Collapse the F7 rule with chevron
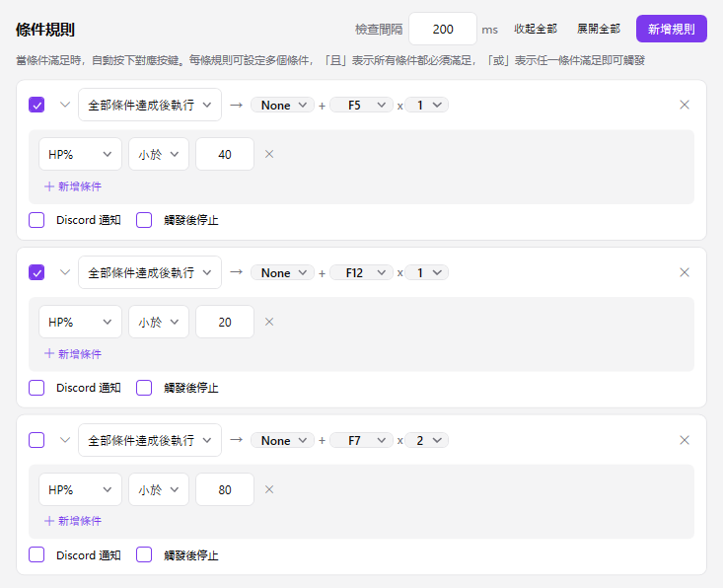The height and width of the screenshot is (588, 723). [x=65, y=440]
